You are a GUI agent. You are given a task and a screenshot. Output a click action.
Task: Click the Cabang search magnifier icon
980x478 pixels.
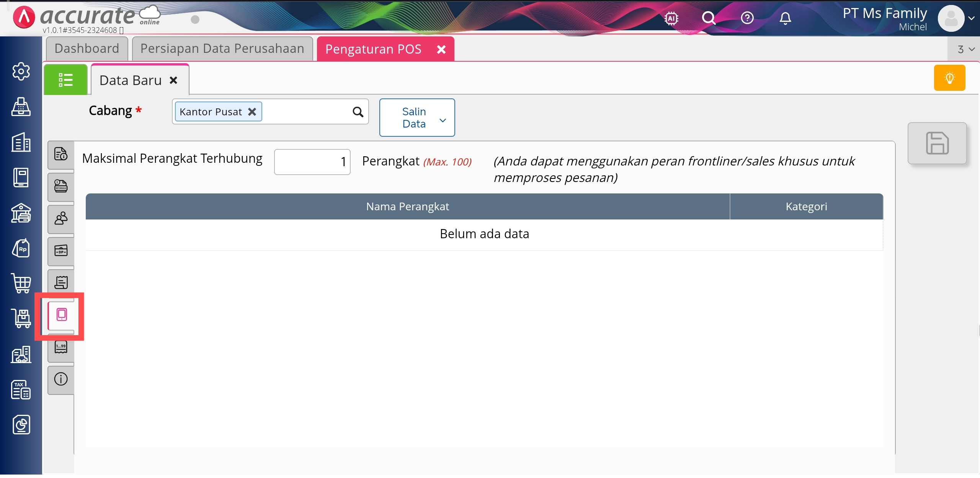point(358,112)
